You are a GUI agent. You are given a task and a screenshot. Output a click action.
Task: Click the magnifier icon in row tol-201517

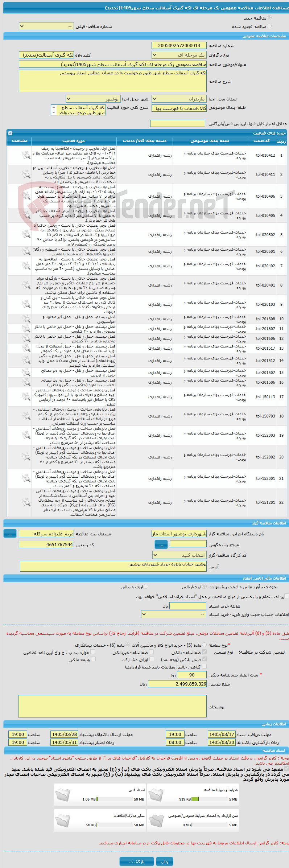pos(26,349)
